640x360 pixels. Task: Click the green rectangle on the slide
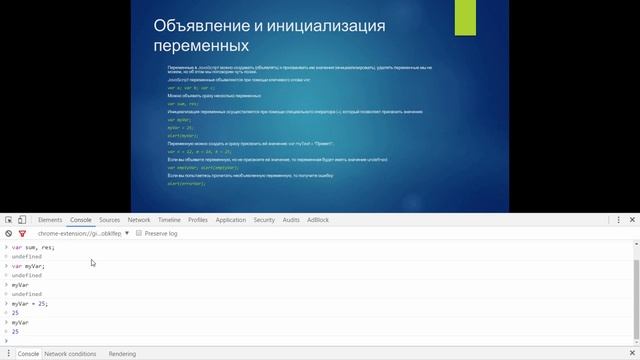click(x=465, y=18)
